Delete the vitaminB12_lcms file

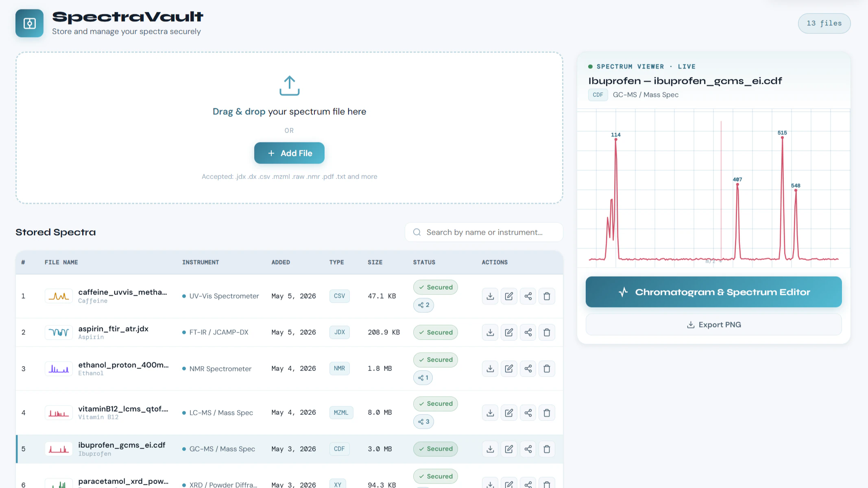[547, 413]
